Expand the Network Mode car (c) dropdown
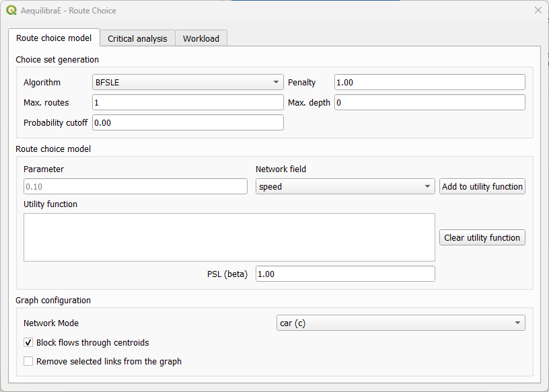This screenshot has height=392, width=549. 401,323
